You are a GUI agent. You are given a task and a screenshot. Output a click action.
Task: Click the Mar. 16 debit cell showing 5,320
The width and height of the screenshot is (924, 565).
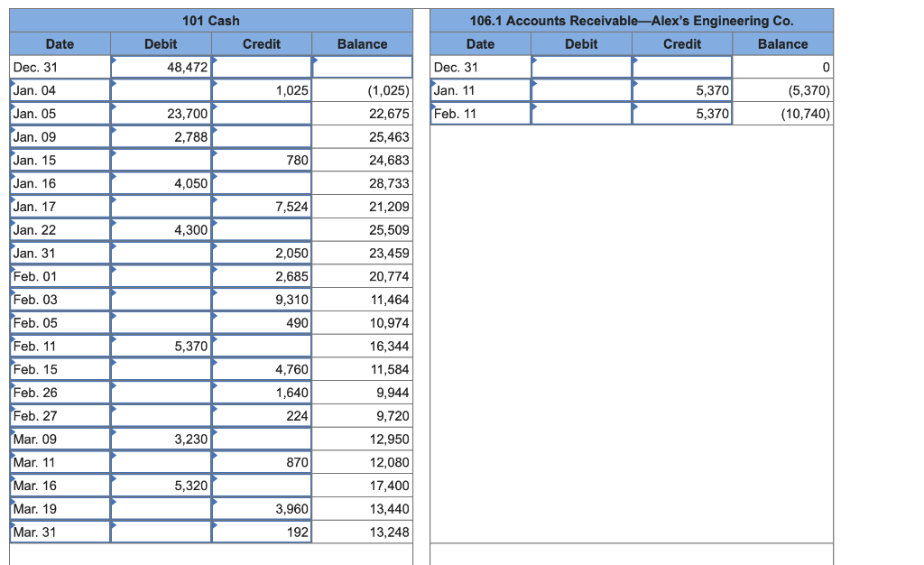coord(161,486)
